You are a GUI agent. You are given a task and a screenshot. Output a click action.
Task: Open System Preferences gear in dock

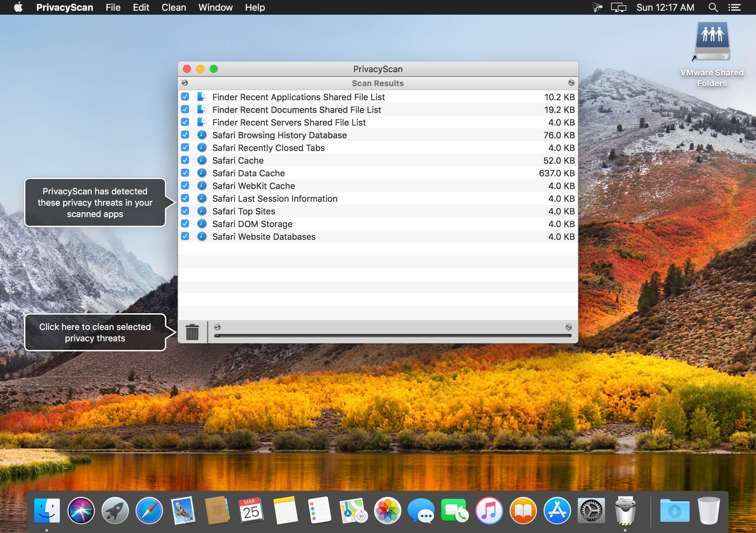(591, 511)
